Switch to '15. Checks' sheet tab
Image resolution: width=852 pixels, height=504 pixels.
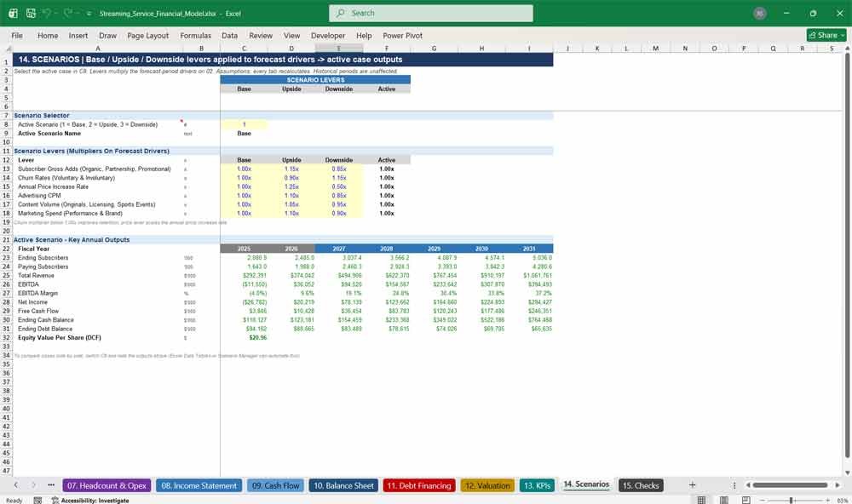[641, 485]
